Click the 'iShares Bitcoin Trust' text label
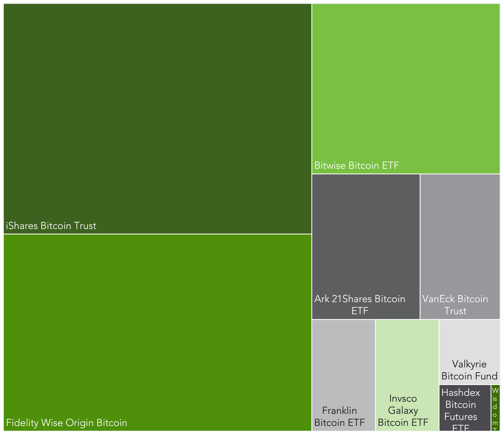The height and width of the screenshot is (435, 504). tap(51, 226)
